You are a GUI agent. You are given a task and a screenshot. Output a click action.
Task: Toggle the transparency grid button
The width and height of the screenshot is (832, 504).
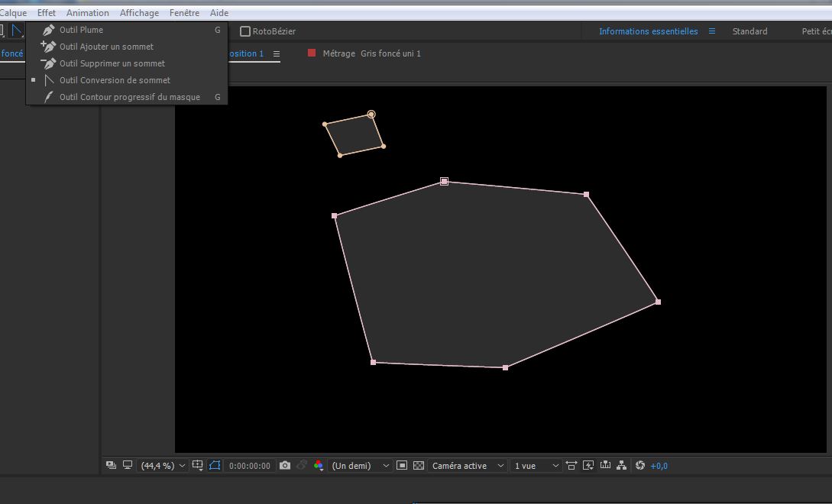pyautogui.click(x=419, y=465)
